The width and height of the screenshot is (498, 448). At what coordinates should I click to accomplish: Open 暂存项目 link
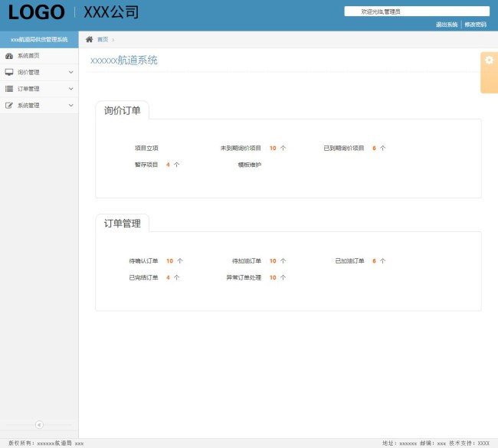tap(146, 165)
